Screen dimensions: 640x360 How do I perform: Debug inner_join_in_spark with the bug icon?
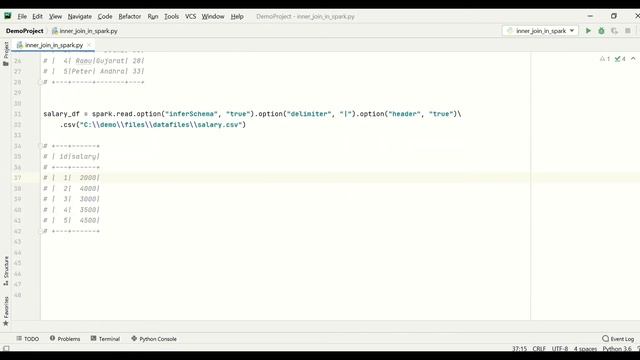pos(601,31)
